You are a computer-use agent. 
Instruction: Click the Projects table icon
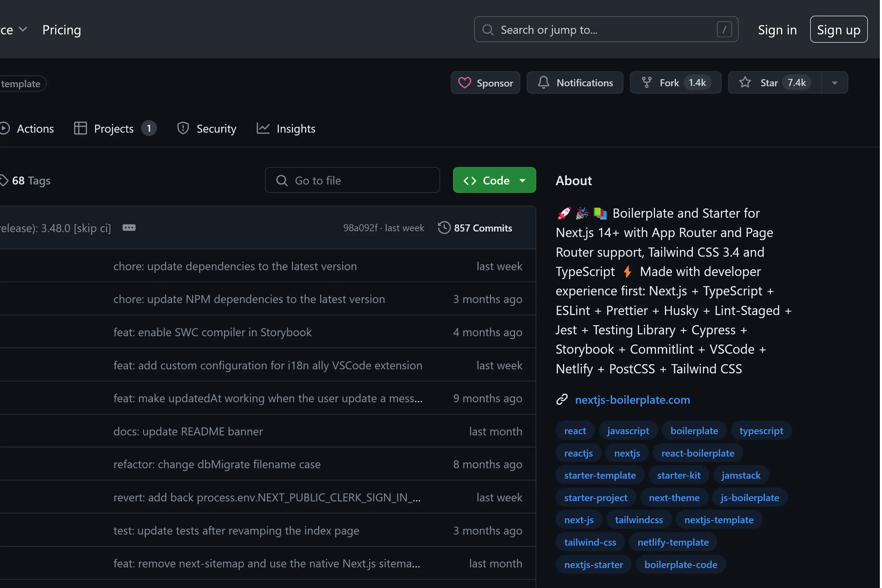click(80, 128)
